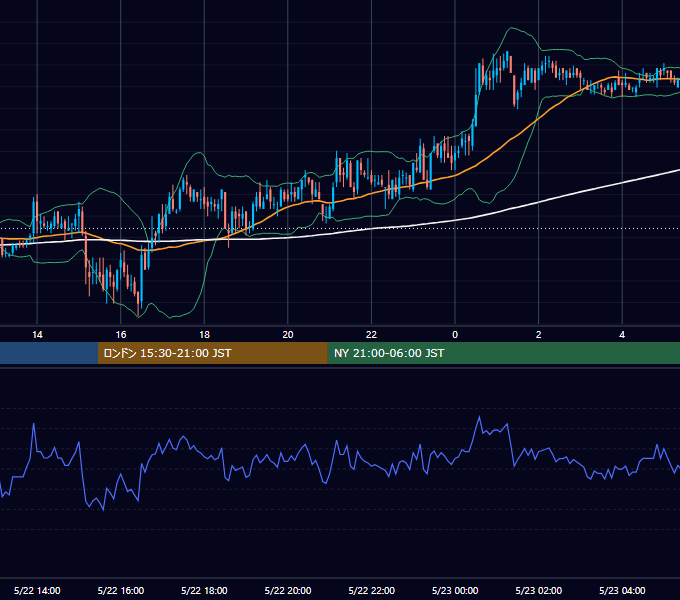
Task: Click the 5/23 00:00 time label
Action: pos(455,590)
